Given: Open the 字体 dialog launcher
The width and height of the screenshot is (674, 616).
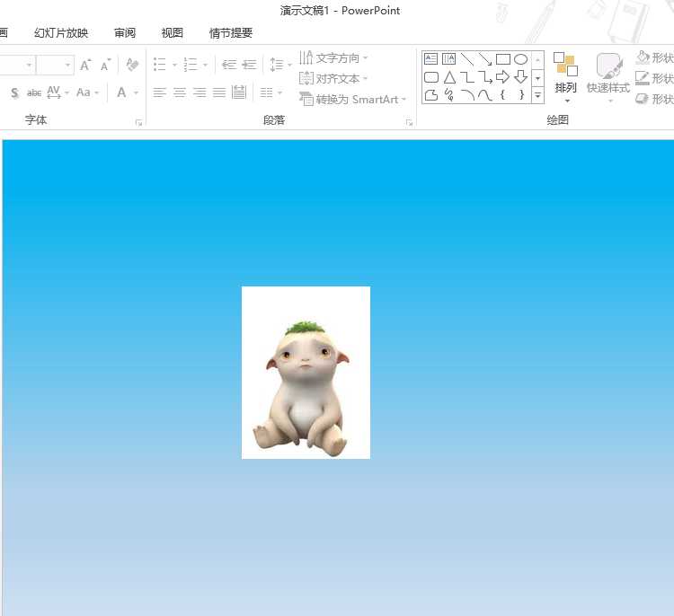Looking at the screenshot, I should click(x=138, y=123).
